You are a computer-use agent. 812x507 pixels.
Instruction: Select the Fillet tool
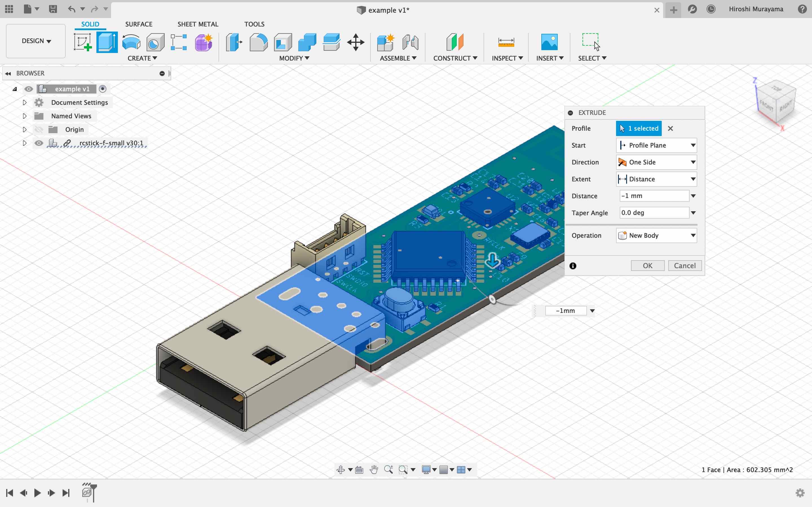[258, 42]
